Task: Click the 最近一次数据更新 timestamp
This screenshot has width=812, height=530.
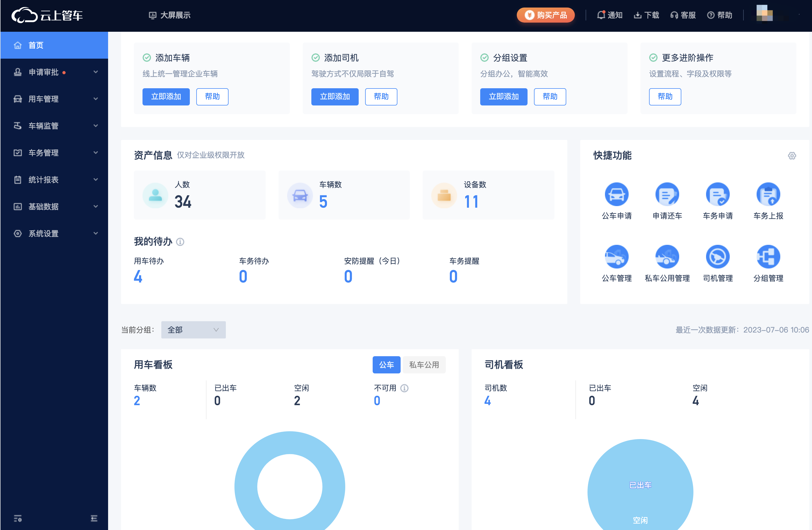Action: tap(776, 330)
